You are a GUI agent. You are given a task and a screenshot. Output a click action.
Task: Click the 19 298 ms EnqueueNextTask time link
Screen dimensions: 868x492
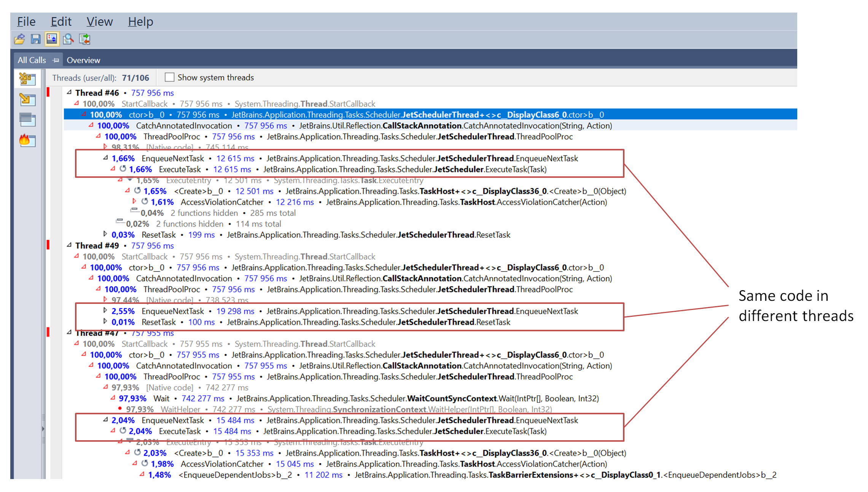235,311
